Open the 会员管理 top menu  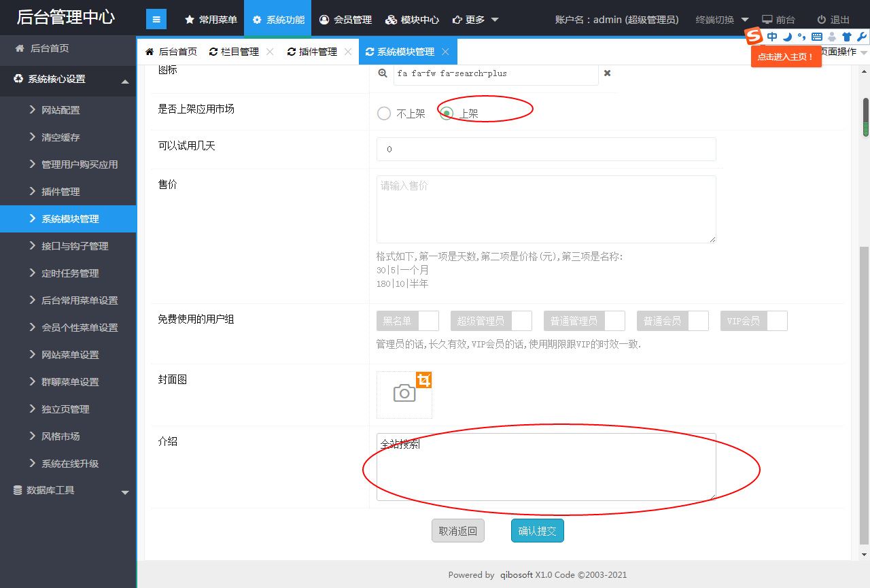point(345,20)
